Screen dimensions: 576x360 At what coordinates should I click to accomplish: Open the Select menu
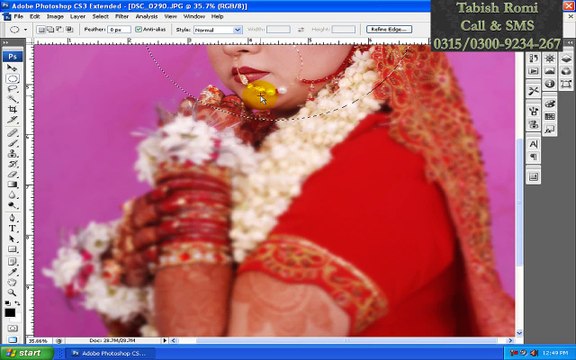[100, 17]
